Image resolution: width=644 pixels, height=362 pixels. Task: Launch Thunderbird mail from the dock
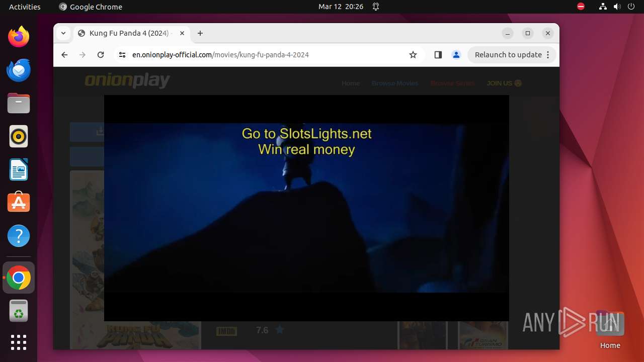click(x=19, y=70)
